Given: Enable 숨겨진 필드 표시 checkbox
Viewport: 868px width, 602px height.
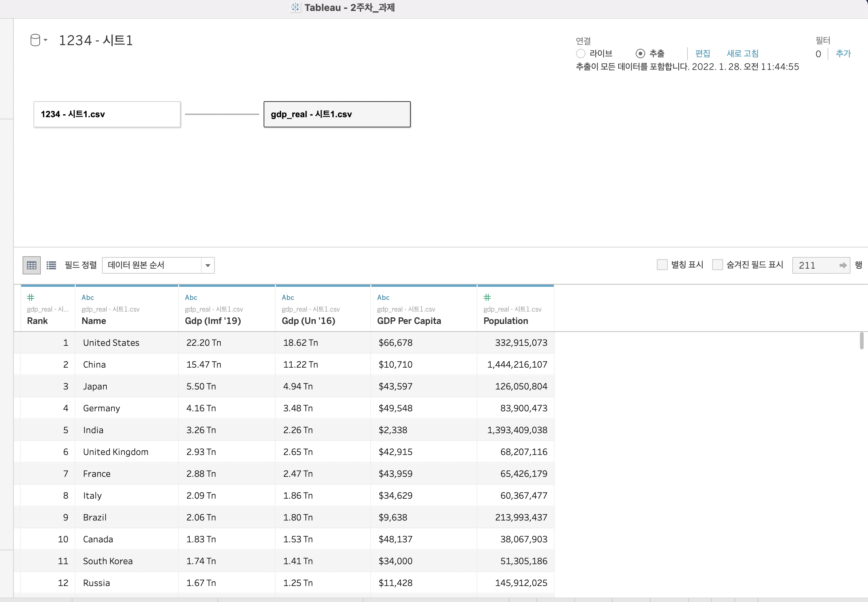Looking at the screenshot, I should (718, 265).
